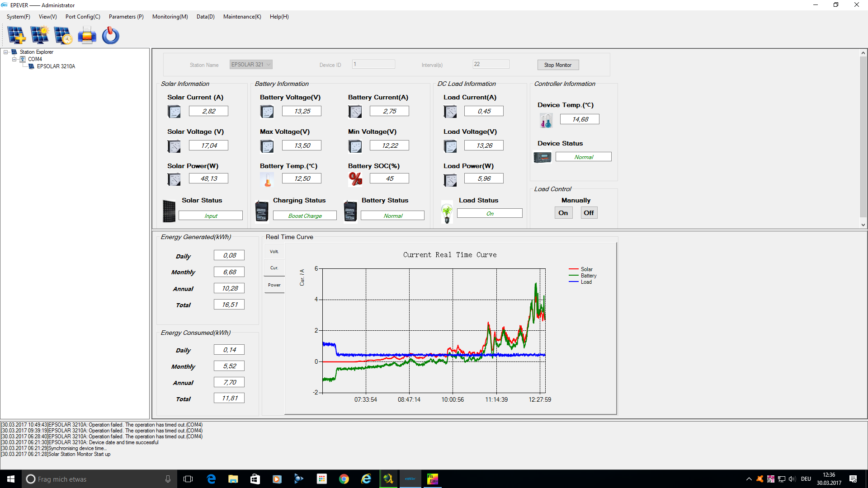Click the Device Status controller icon
This screenshot has width=868, height=488.
tap(542, 157)
